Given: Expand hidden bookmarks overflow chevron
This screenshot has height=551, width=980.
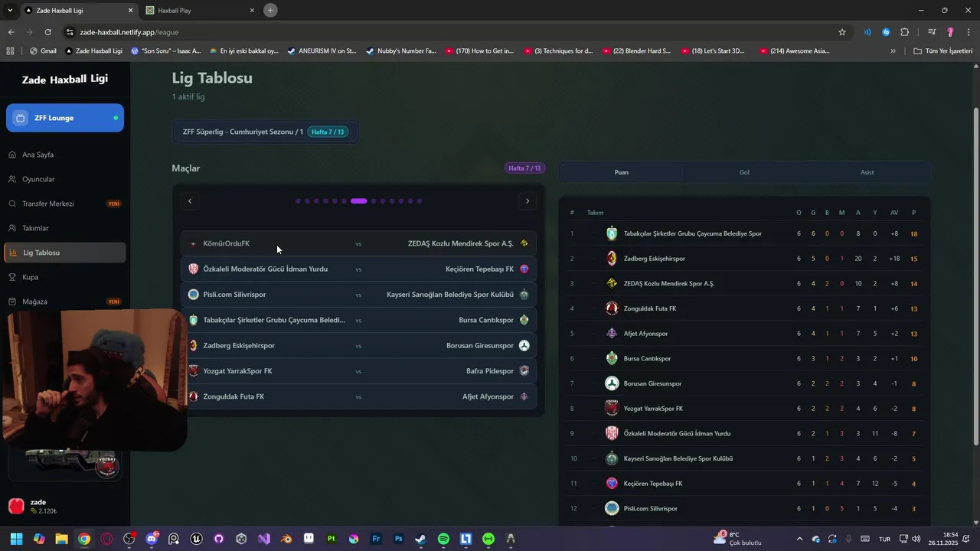Looking at the screenshot, I should [x=893, y=51].
